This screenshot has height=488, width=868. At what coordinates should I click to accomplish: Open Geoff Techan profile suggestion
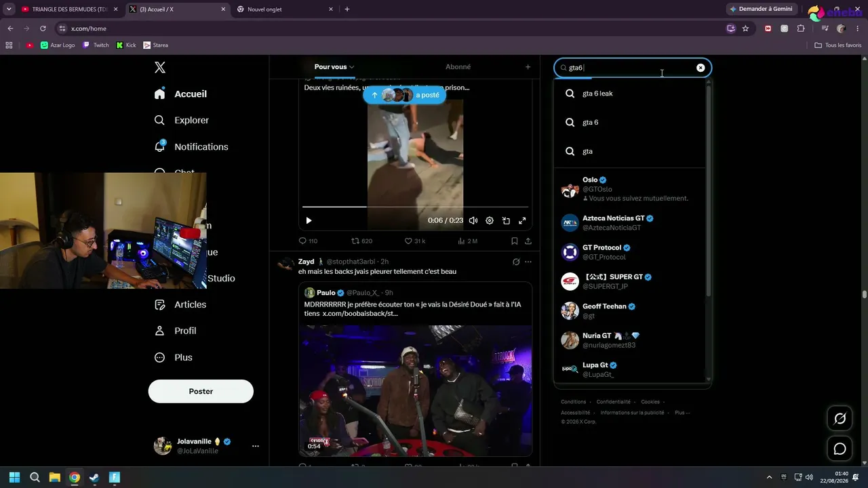(630, 310)
